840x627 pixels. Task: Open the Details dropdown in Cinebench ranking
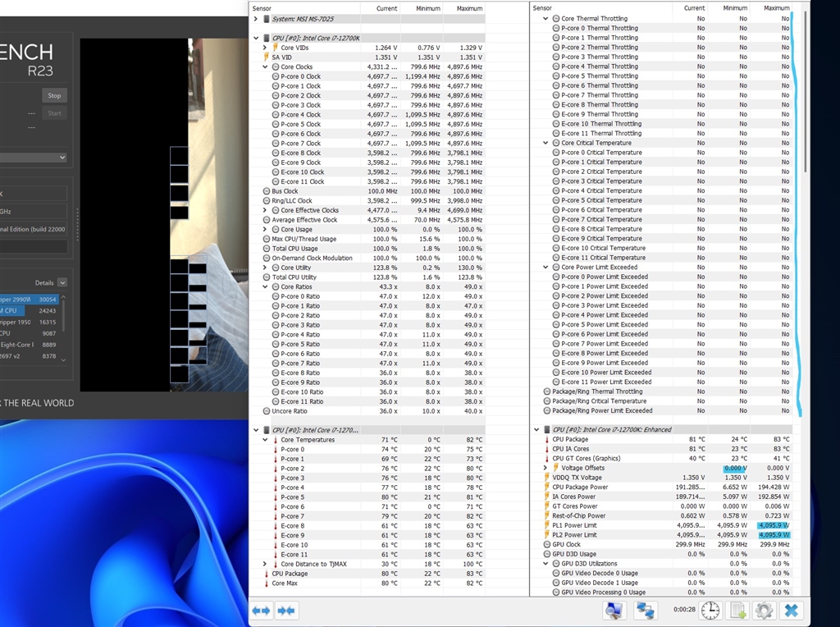[62, 282]
